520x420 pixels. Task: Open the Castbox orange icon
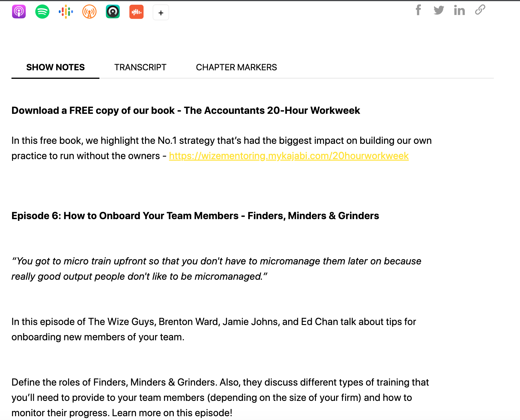[136, 12]
